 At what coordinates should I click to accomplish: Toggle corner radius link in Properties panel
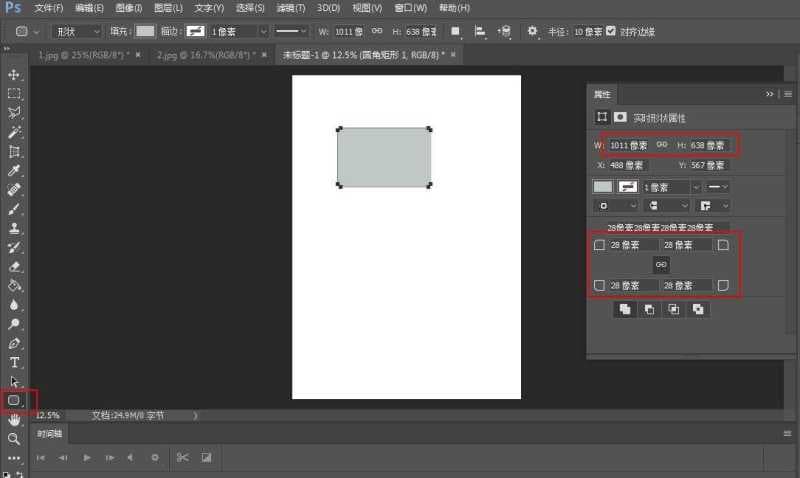pyautogui.click(x=660, y=264)
